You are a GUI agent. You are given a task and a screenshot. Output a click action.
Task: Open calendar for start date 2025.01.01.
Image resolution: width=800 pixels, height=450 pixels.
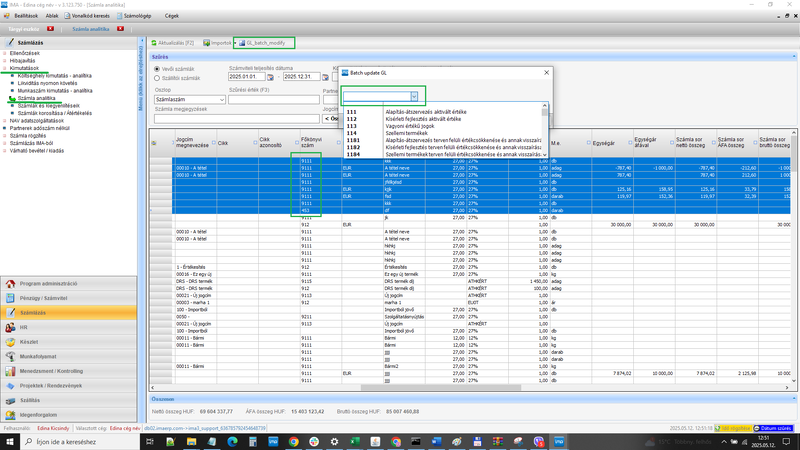tap(270, 77)
